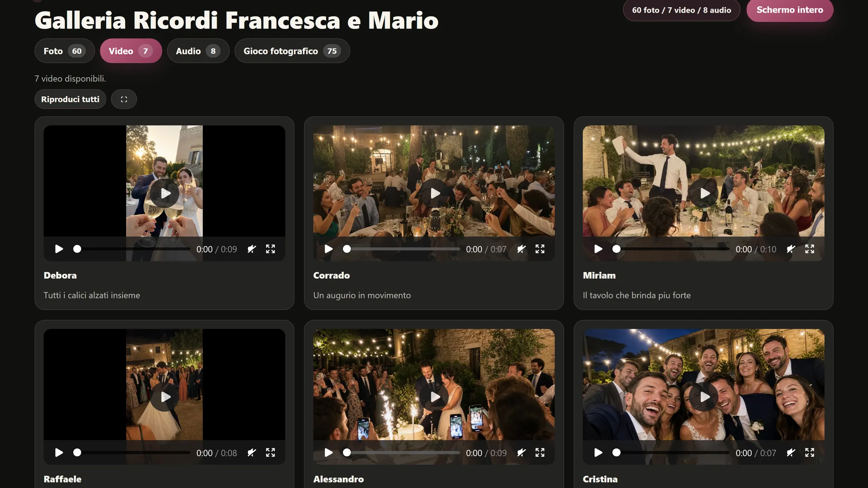This screenshot has width=868, height=488.
Task: Click the 'Galleria Ricordi Francesca e Mario' heading
Action: coord(236,20)
